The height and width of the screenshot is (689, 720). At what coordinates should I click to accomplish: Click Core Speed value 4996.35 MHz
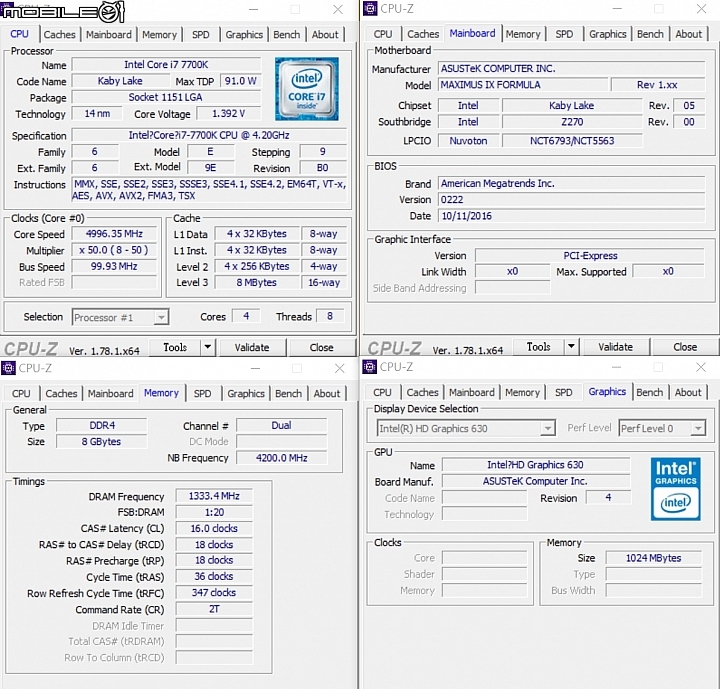(x=114, y=234)
